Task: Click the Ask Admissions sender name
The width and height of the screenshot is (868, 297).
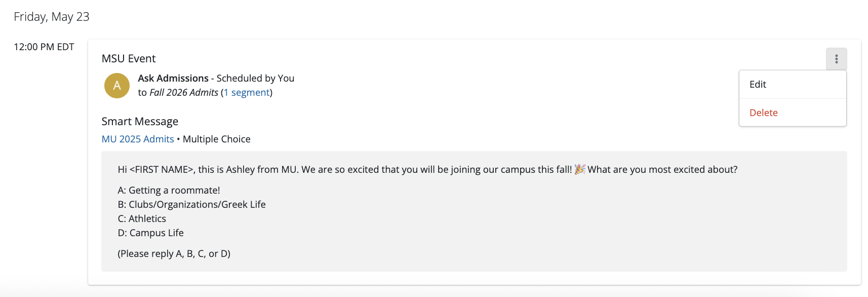Action: click(x=173, y=79)
